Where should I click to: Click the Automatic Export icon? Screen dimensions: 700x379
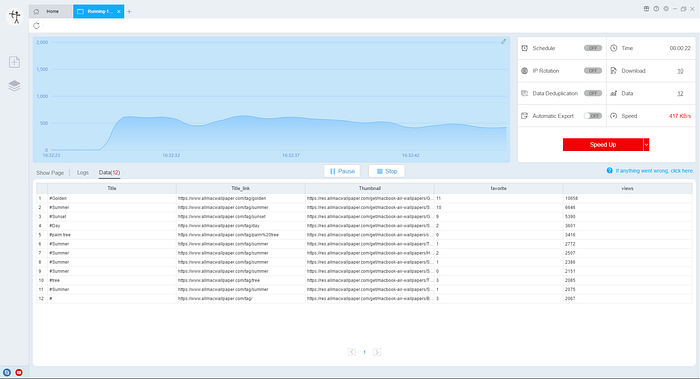point(525,116)
